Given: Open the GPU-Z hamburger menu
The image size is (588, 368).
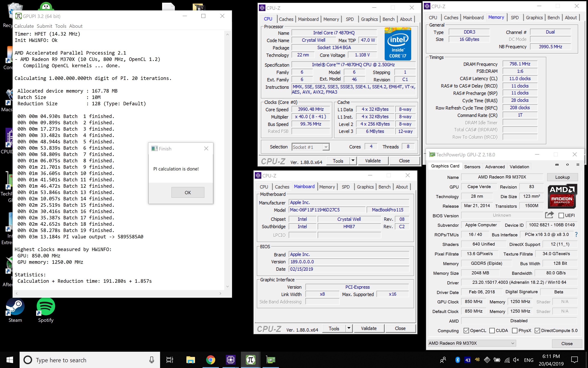Looking at the screenshot, I should pyautogui.click(x=578, y=165).
